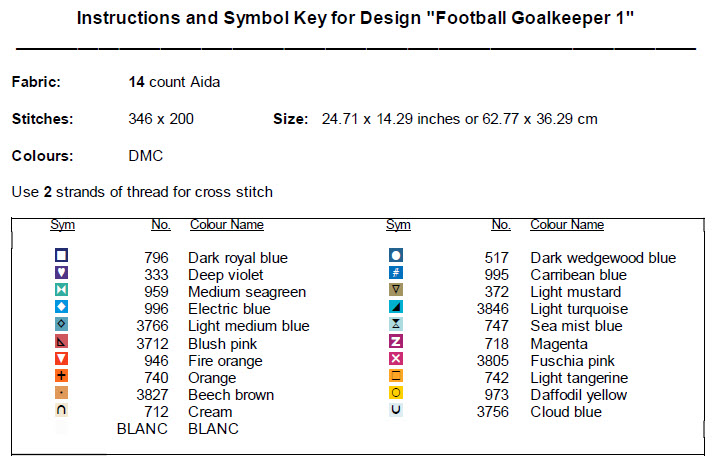Select the Magenta Z symbol icon

pos(396,341)
